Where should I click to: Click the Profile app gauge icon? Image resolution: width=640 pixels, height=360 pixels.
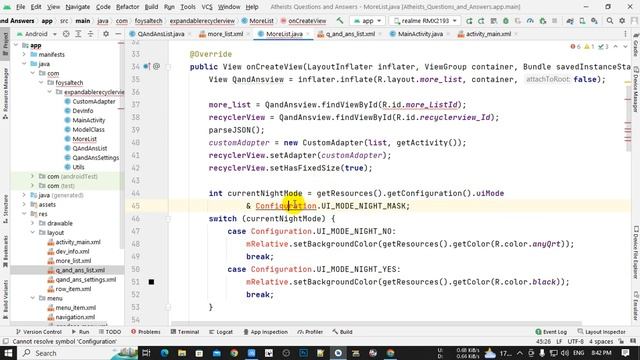pos(530,20)
